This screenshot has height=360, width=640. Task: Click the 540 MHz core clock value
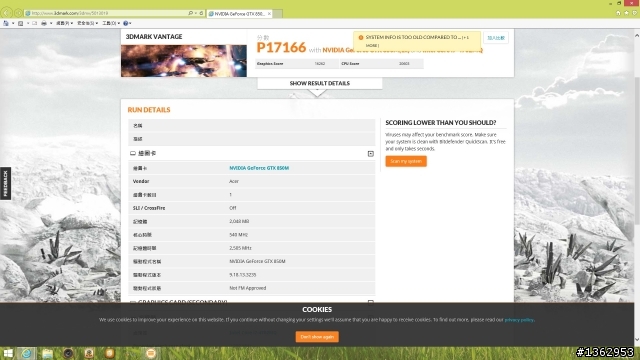pyautogui.click(x=238, y=235)
